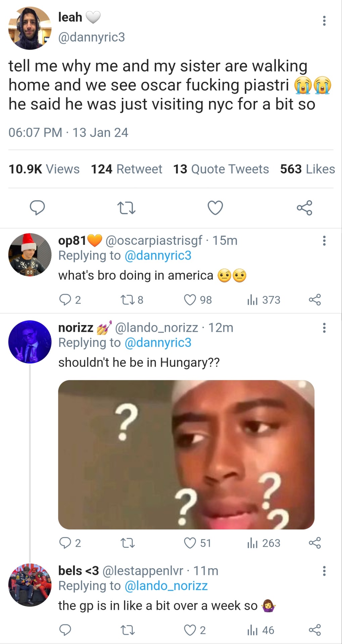Share op81's reply
Screen dimensions: 342x644
click(x=314, y=300)
